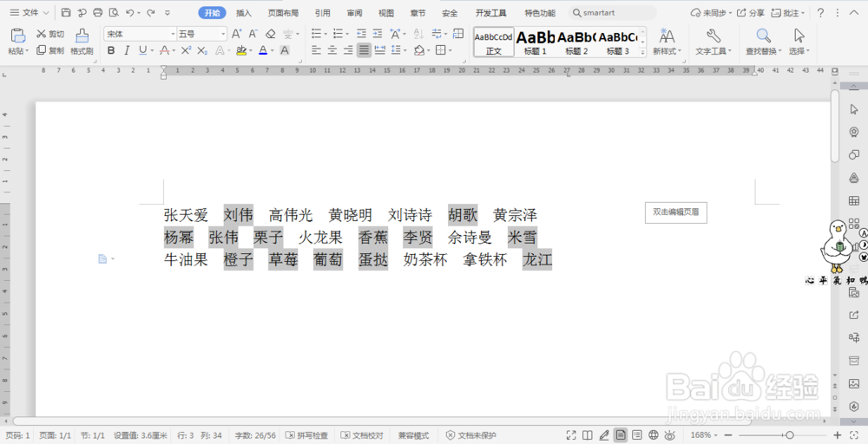Expand the line spacing dropdown
Image resolution: width=868 pixels, height=444 pixels.
405,51
